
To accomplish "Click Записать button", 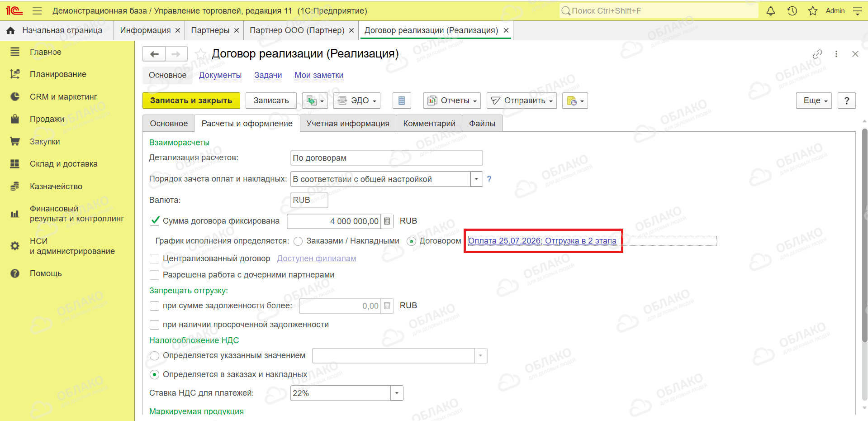I will 271,100.
